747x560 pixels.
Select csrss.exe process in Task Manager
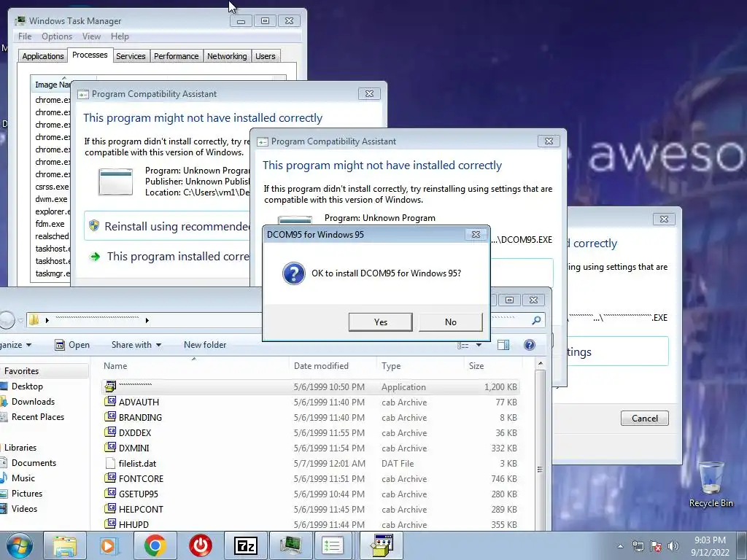[52, 187]
